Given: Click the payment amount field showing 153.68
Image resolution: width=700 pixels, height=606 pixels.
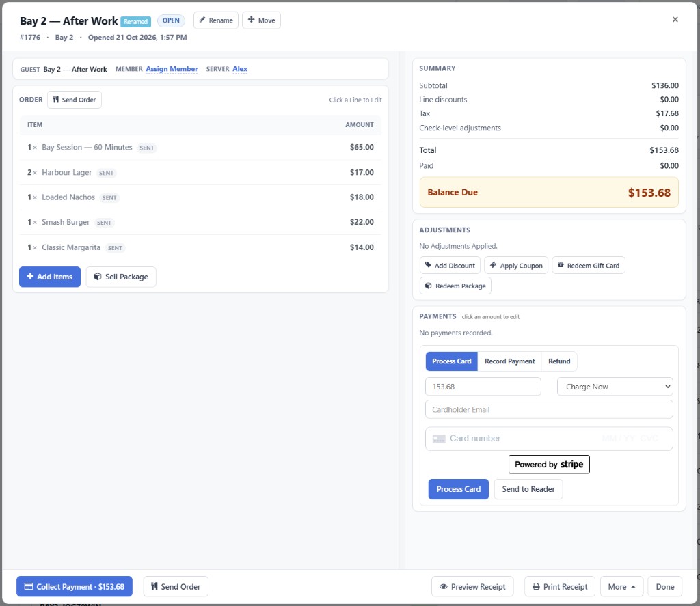Looking at the screenshot, I should coord(483,387).
